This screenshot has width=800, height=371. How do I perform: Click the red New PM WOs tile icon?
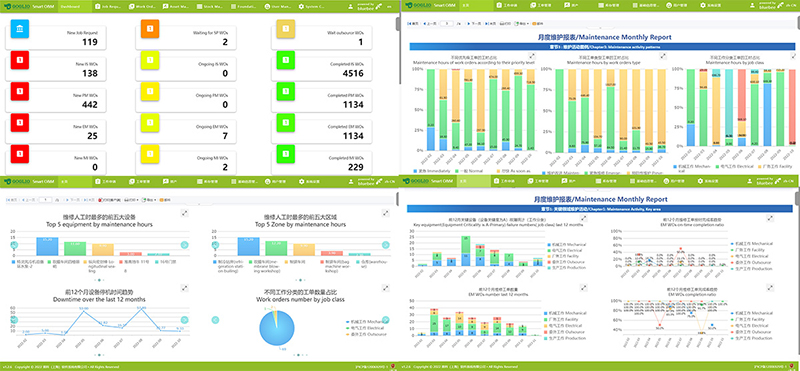(x=19, y=91)
